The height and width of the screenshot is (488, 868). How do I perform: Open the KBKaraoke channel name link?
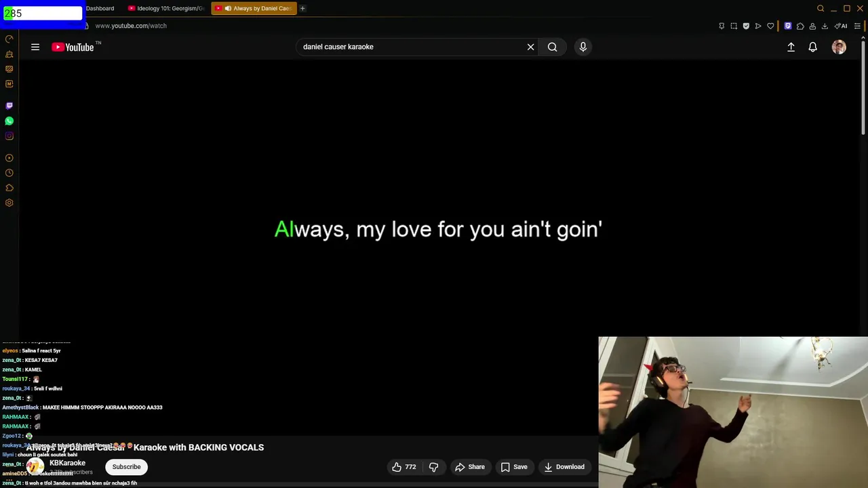(67, 463)
